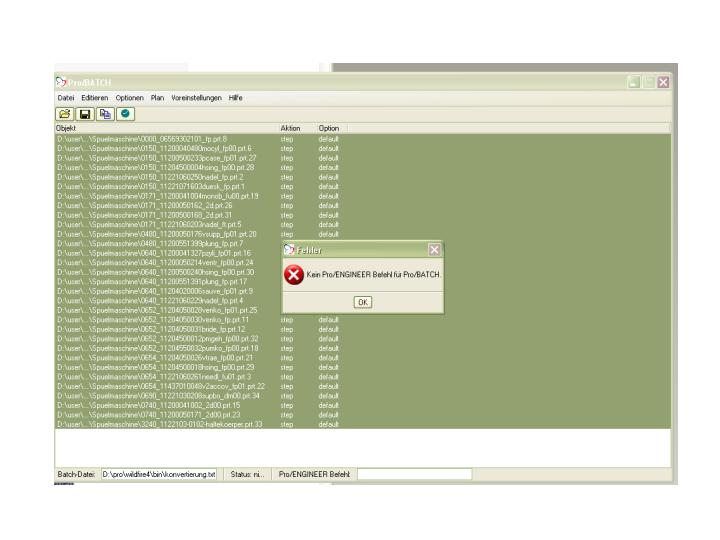
Task: Close the Fehler error dialog
Action: click(x=434, y=250)
